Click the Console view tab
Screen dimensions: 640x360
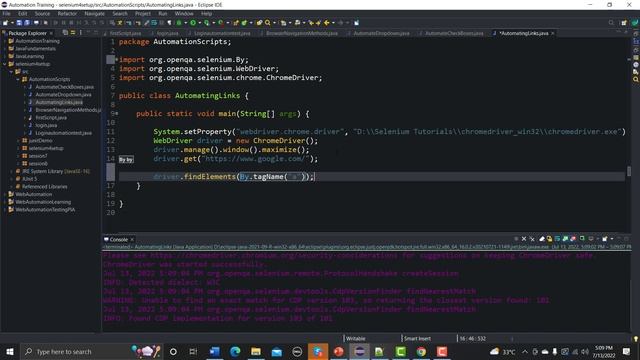point(118,240)
